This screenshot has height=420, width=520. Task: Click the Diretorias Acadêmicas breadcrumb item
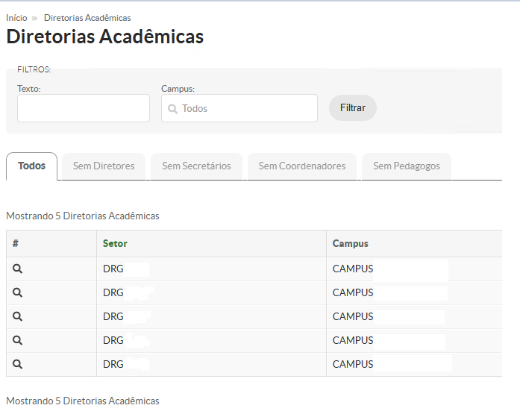pos(87,18)
